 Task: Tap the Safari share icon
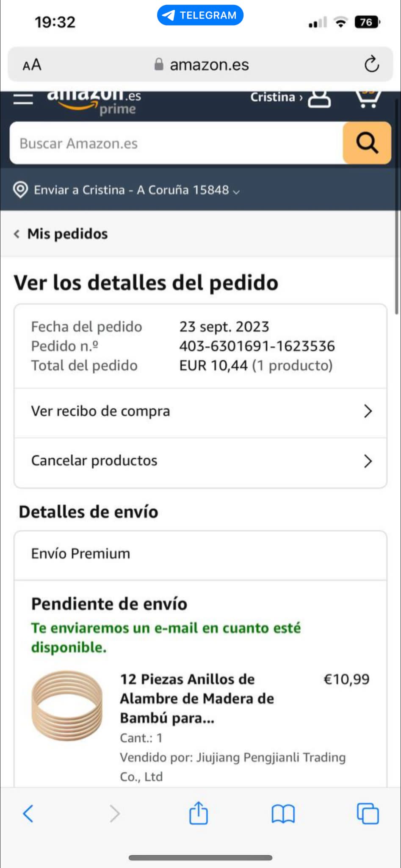point(198,813)
